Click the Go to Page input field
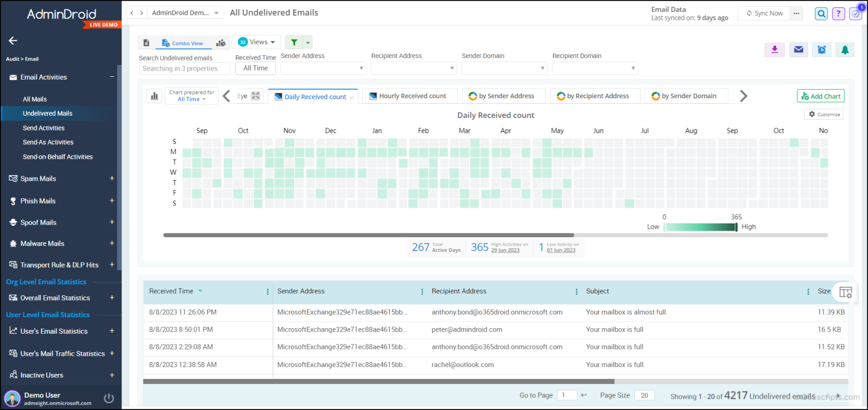 (x=567, y=395)
